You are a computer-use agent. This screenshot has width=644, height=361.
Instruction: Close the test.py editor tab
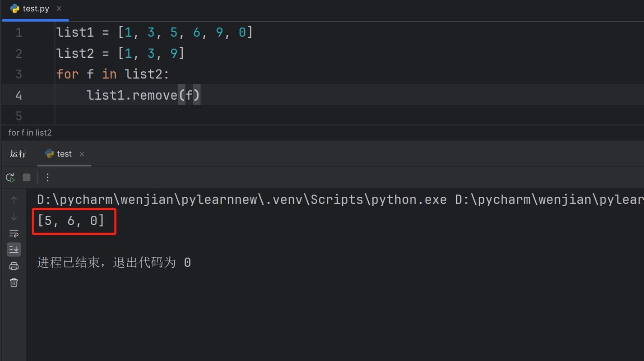click(59, 9)
